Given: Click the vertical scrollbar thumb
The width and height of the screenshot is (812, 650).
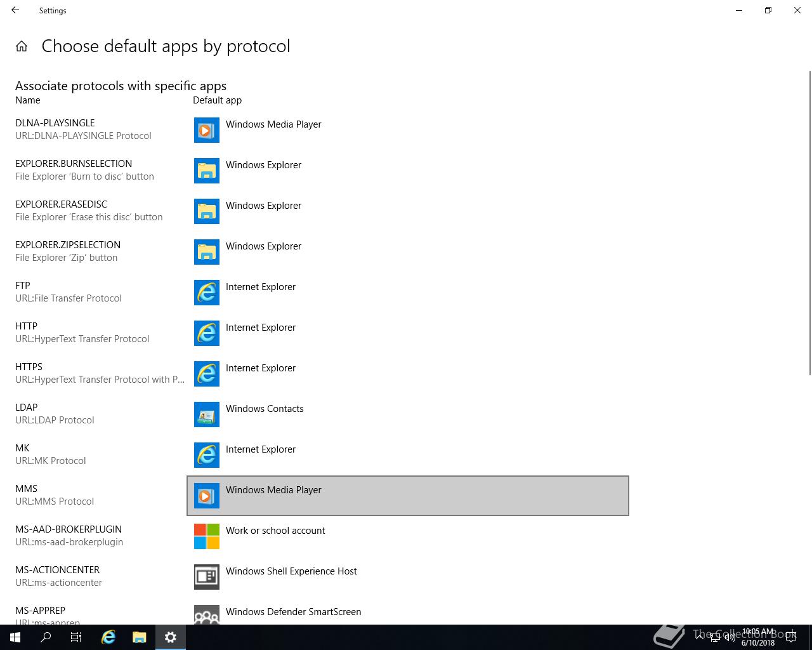Looking at the screenshot, I should 809,222.
